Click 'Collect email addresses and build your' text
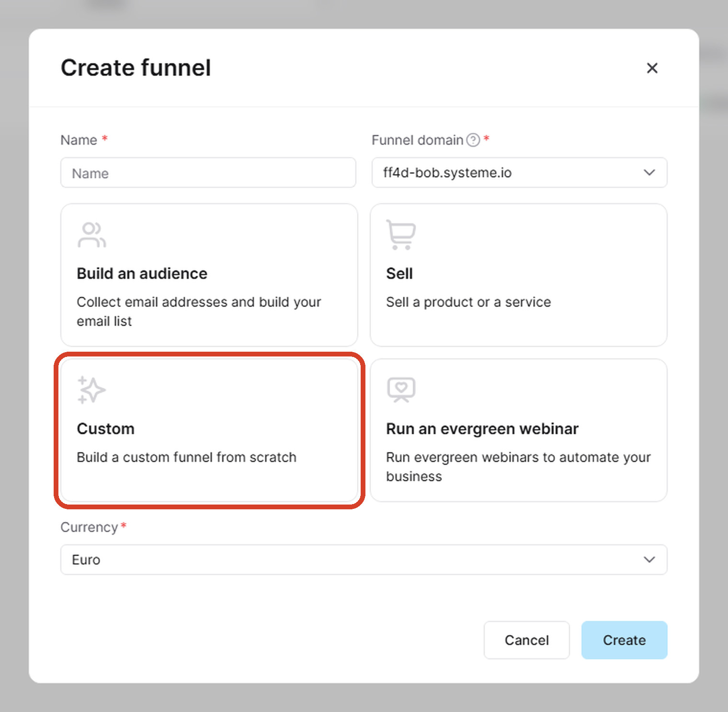728x712 pixels. 199,302
